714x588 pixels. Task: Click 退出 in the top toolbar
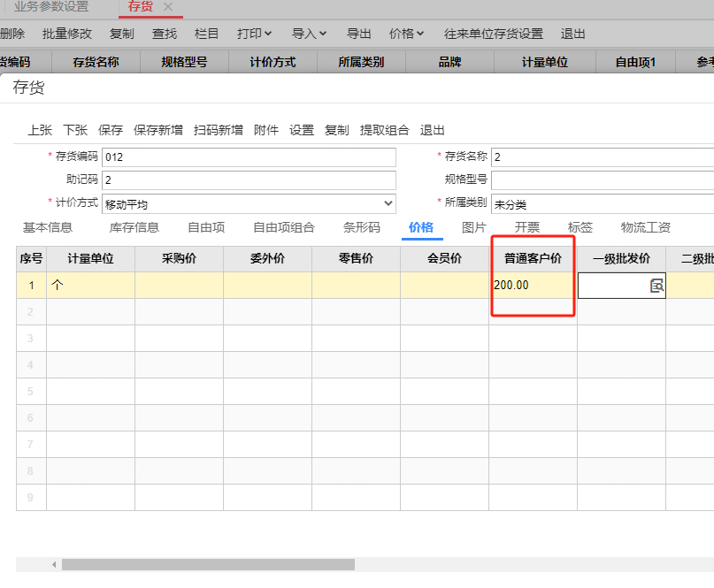point(572,34)
